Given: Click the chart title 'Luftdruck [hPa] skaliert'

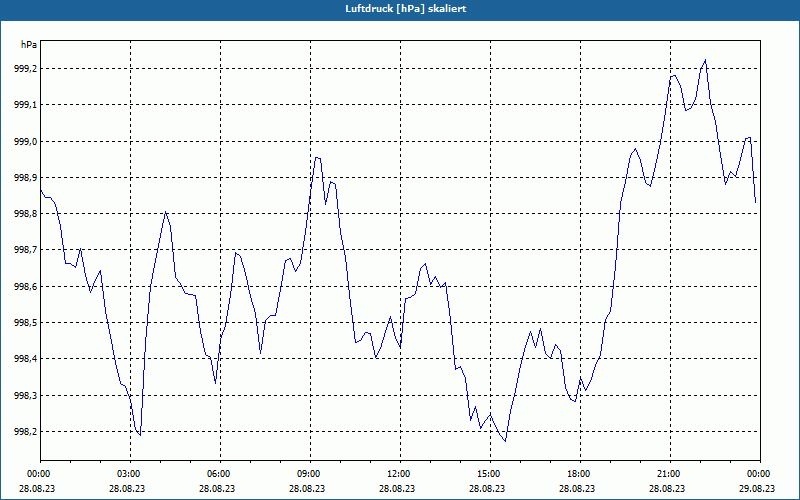Looking at the screenshot, I should point(405,9).
